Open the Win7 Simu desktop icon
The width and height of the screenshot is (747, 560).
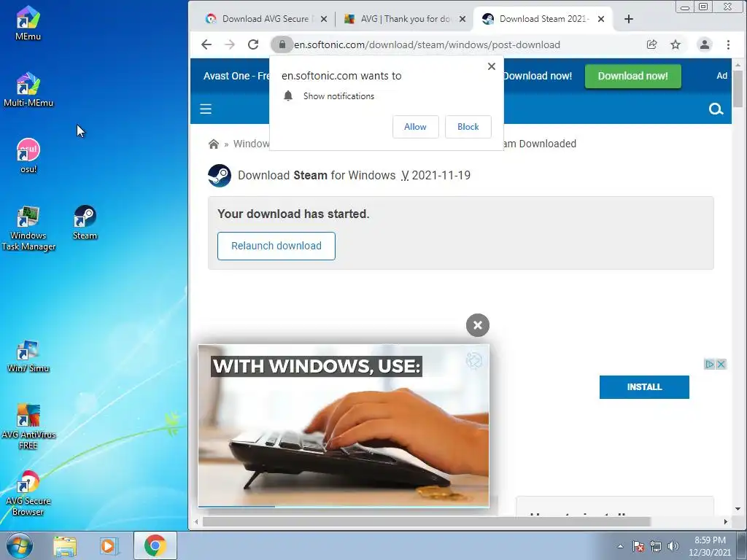28,356
